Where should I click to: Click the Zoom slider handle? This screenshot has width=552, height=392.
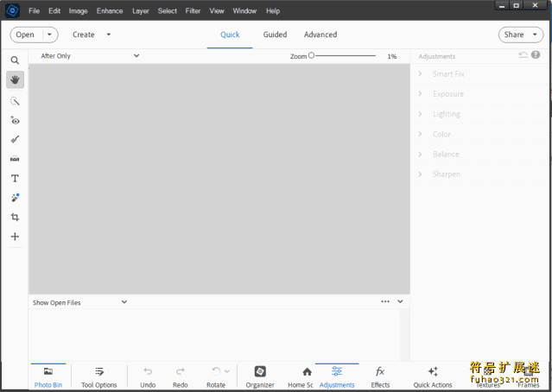[311, 55]
